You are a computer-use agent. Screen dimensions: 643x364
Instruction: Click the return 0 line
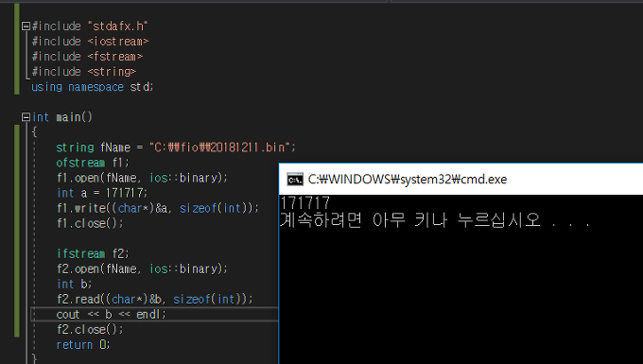click(83, 345)
